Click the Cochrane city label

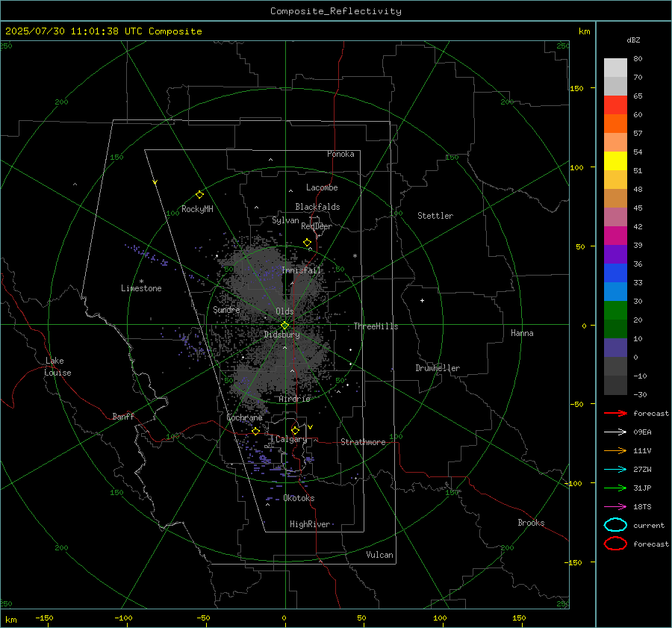point(244,417)
